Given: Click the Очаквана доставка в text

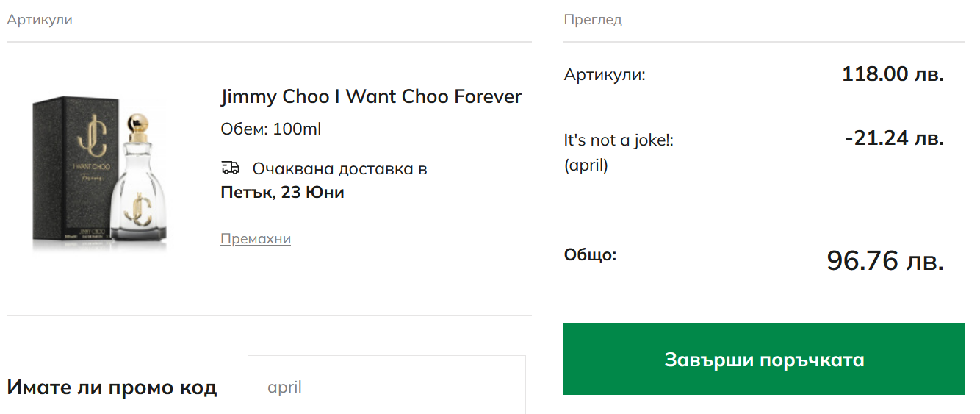Looking at the screenshot, I should (x=339, y=169).
